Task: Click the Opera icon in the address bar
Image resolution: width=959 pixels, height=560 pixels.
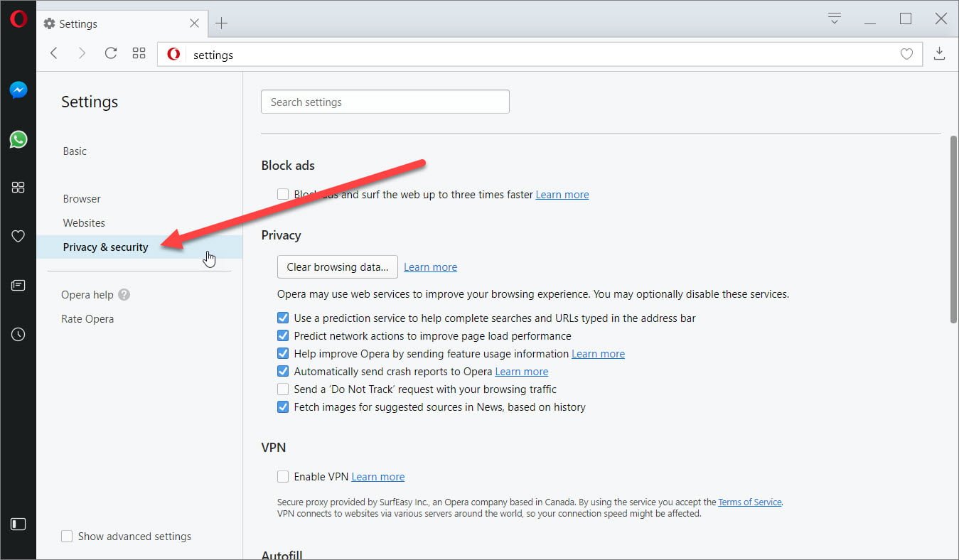Action: (x=173, y=54)
